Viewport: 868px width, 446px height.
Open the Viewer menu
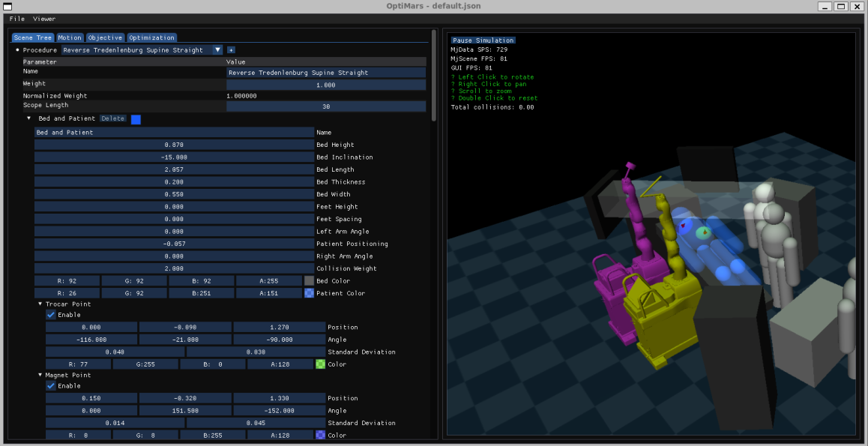point(43,19)
